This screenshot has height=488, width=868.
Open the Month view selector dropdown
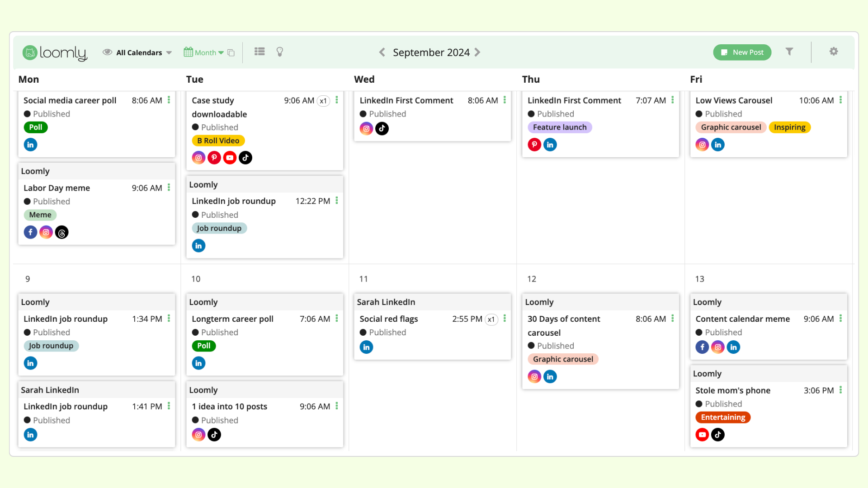pos(209,52)
